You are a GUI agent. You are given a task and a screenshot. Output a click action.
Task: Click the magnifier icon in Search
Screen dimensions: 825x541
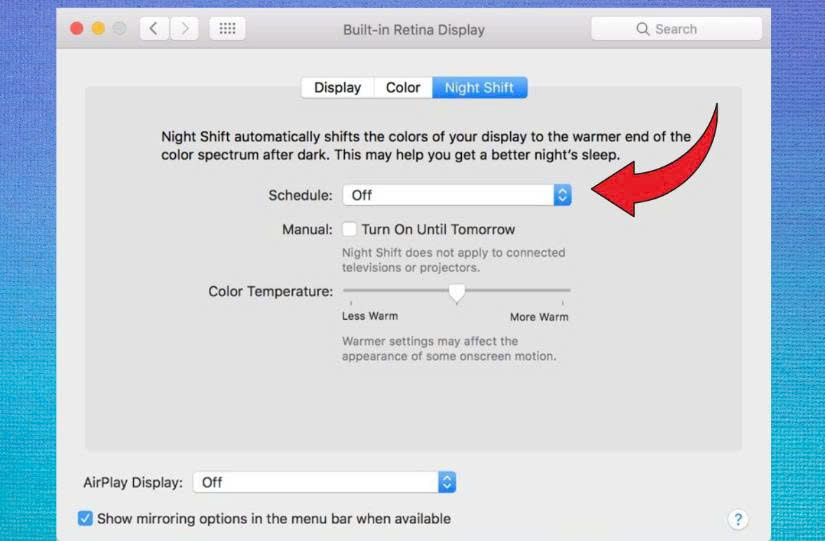click(x=642, y=29)
